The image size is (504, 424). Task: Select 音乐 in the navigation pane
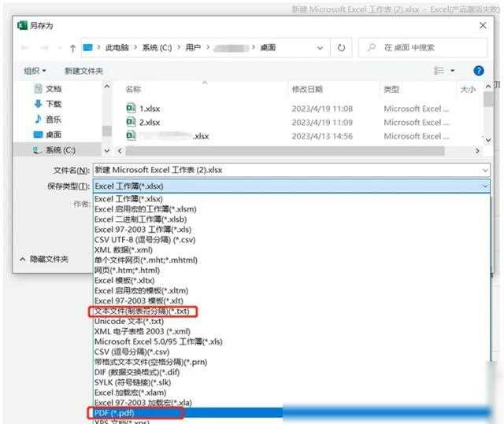click(54, 120)
